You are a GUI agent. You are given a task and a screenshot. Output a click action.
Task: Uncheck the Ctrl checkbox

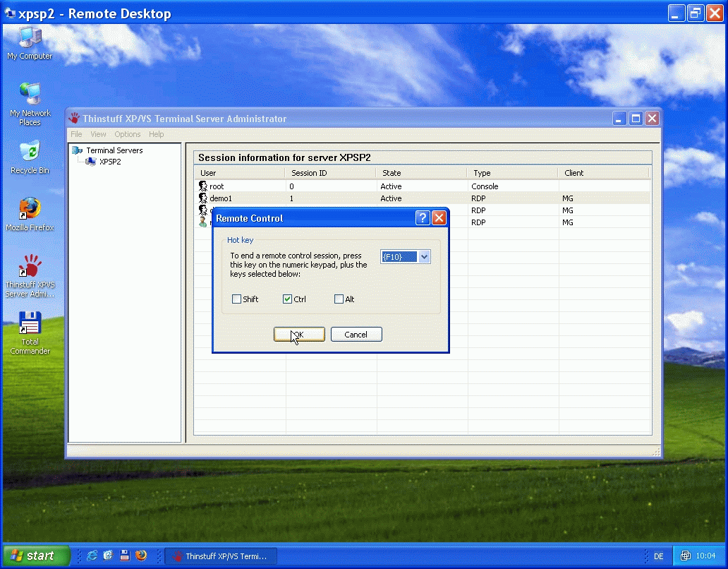(287, 299)
